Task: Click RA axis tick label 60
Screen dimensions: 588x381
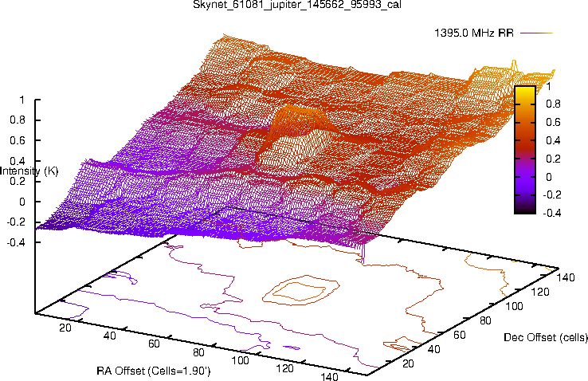Action: coord(154,344)
